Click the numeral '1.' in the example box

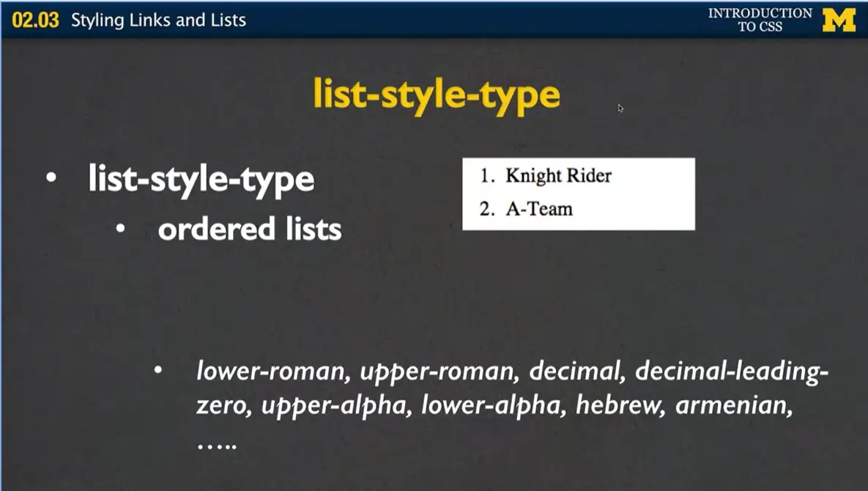(x=486, y=176)
